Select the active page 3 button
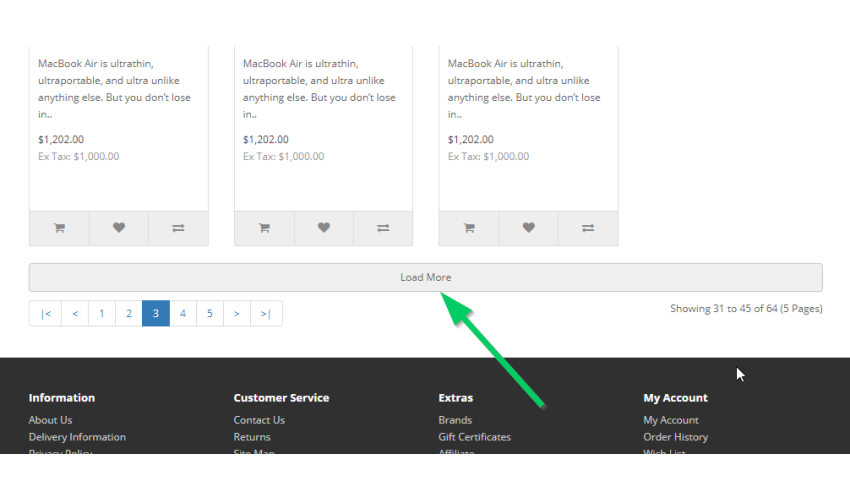Image resolution: width=850 pixels, height=500 pixels. tap(156, 313)
